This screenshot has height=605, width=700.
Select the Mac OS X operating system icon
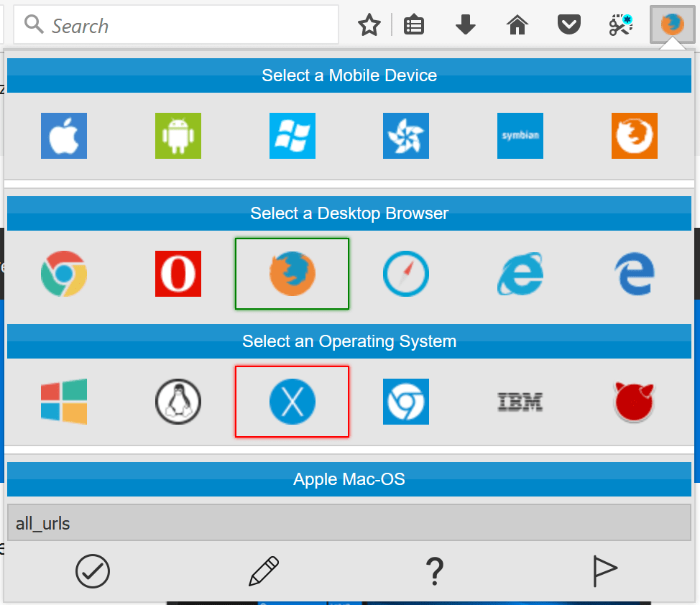pos(293,402)
